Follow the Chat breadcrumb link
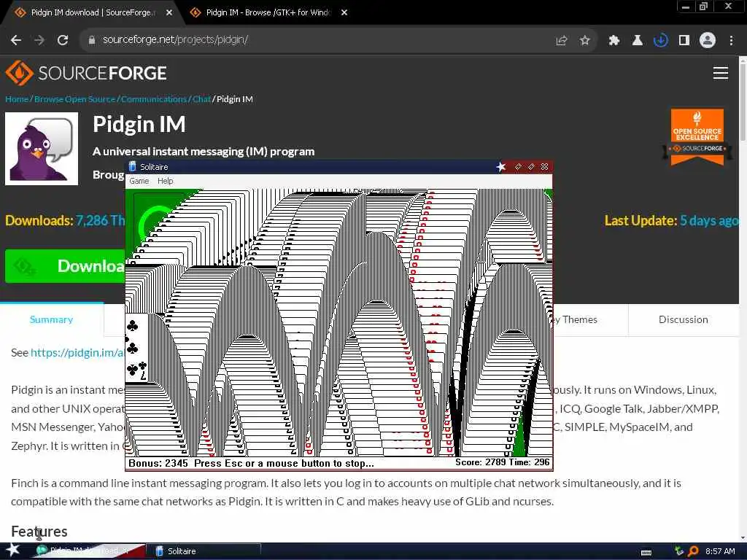Viewport: 747px width, 560px height. point(201,99)
